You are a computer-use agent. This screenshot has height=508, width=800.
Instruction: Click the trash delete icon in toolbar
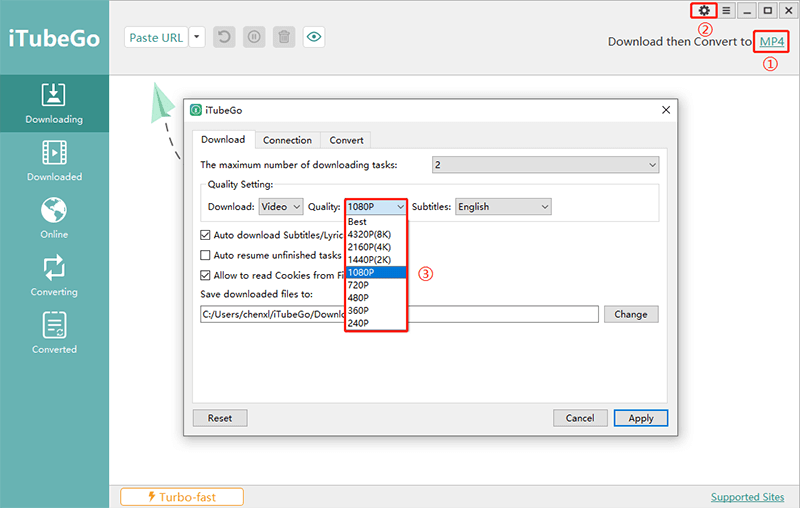(284, 37)
